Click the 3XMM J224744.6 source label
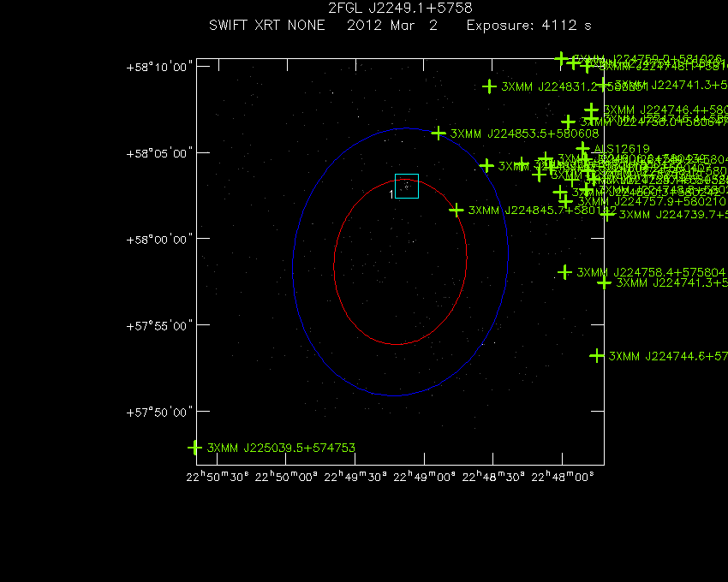The image size is (728, 582). [668, 356]
